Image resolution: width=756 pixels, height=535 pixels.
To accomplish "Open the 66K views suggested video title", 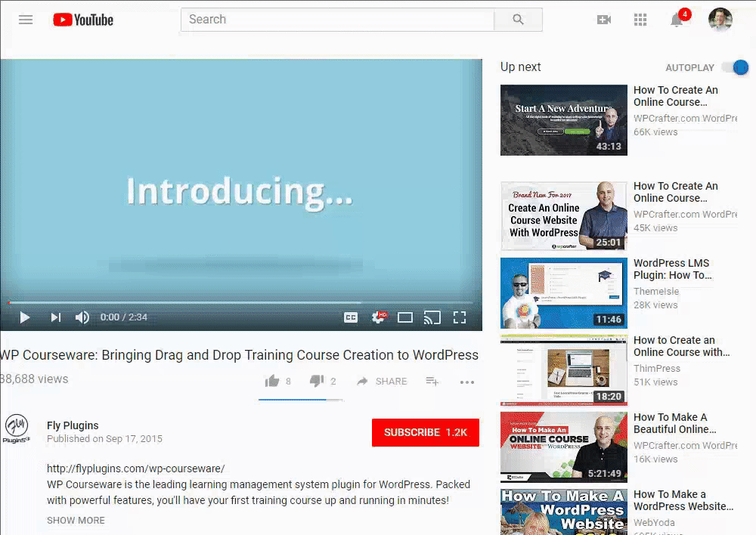I will pyautogui.click(x=675, y=96).
